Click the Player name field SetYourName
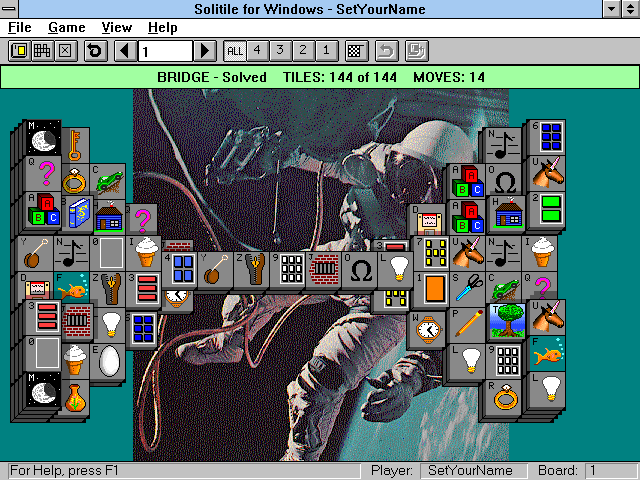 [473, 471]
